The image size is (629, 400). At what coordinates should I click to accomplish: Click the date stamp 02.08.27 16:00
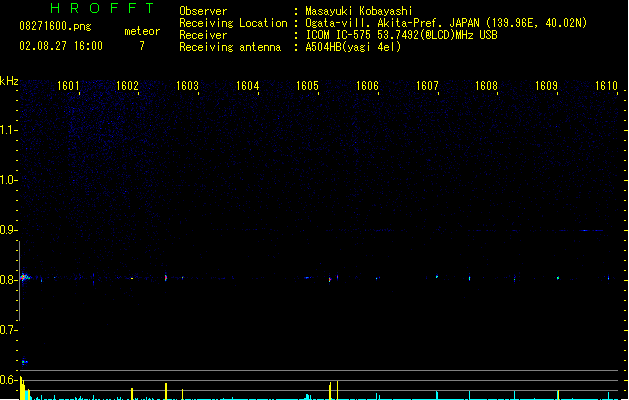[61, 46]
